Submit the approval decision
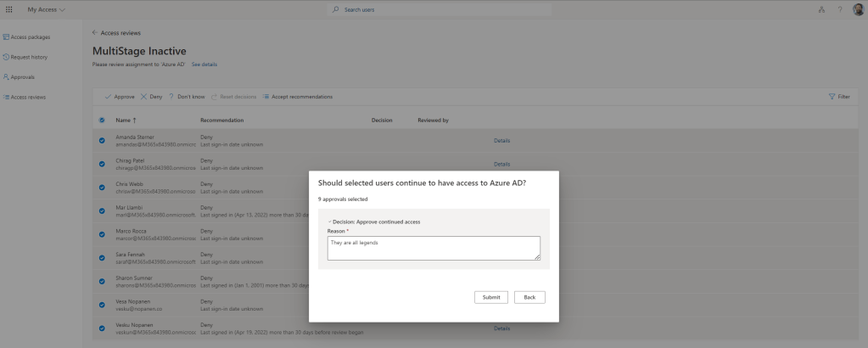This screenshot has height=348, width=868. coord(490,297)
